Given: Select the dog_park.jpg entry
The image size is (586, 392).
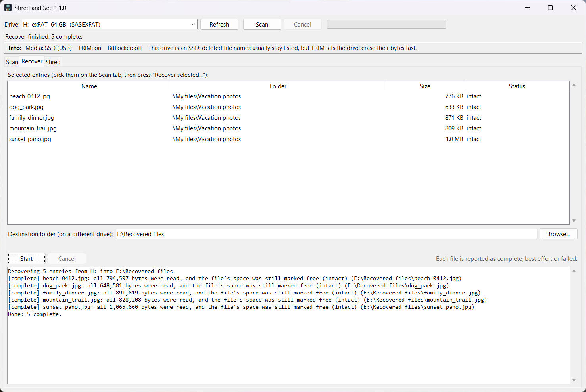Looking at the screenshot, I should click(288, 107).
